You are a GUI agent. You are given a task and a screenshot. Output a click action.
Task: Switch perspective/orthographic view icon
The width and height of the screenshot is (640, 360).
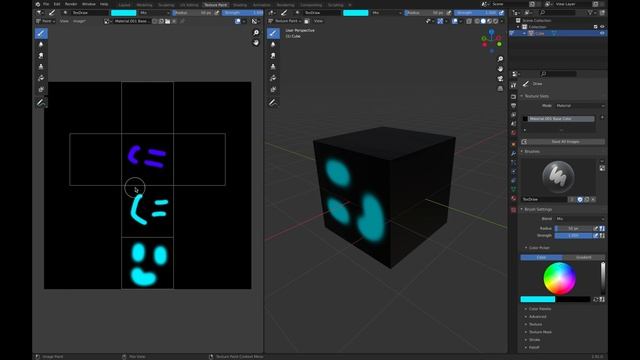click(500, 89)
